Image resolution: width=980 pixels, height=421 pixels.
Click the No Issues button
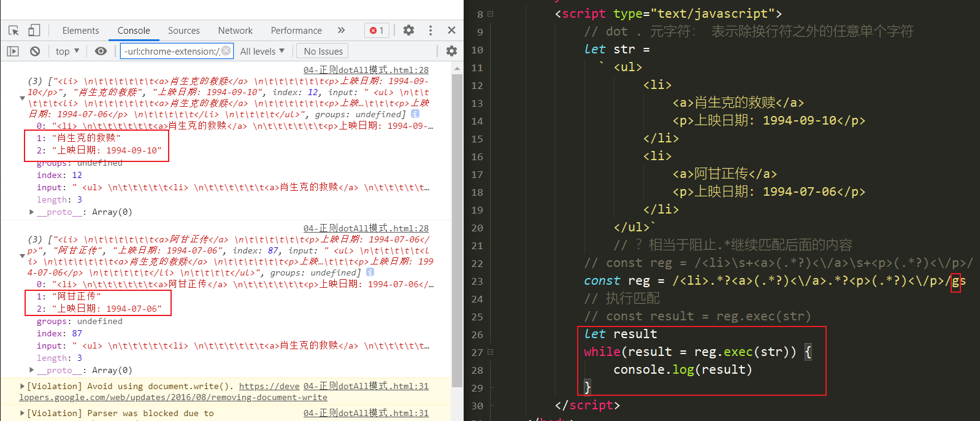323,51
